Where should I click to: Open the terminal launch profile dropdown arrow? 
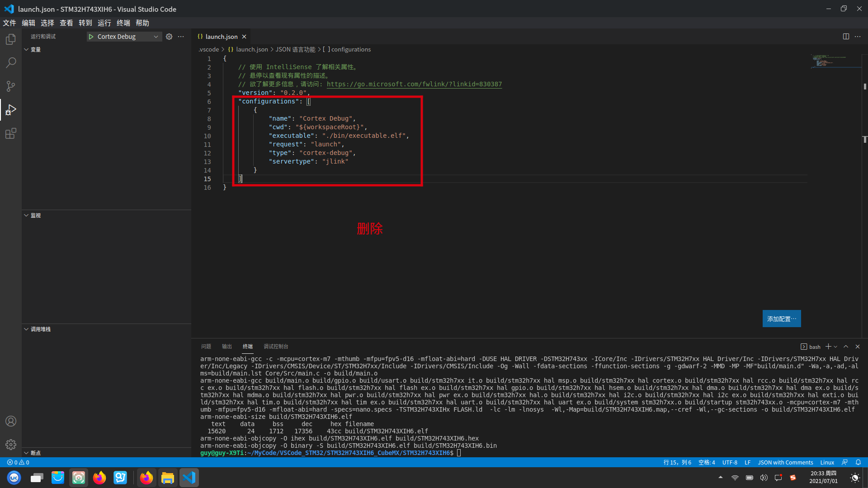(835, 347)
